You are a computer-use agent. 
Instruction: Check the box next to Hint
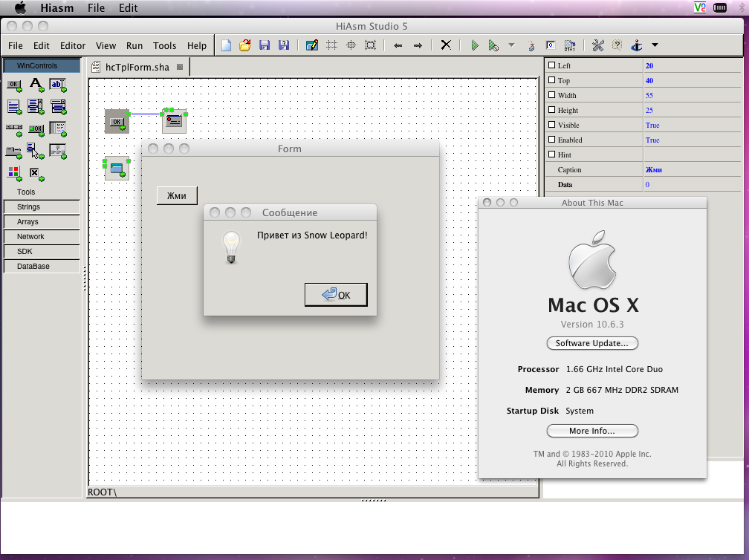tap(551, 154)
